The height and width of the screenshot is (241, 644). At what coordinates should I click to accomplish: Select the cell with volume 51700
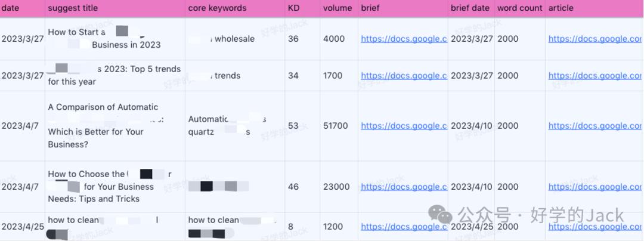click(x=336, y=126)
